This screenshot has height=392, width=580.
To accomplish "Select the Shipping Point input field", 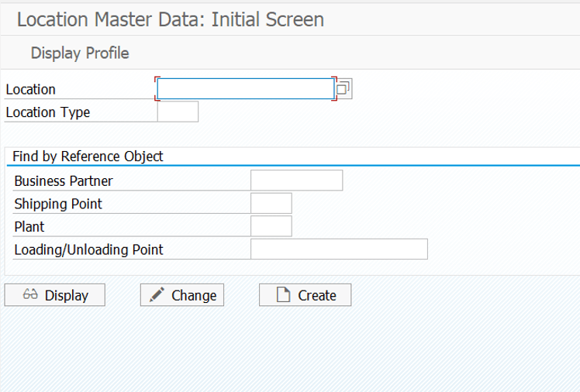I will click(x=271, y=203).
